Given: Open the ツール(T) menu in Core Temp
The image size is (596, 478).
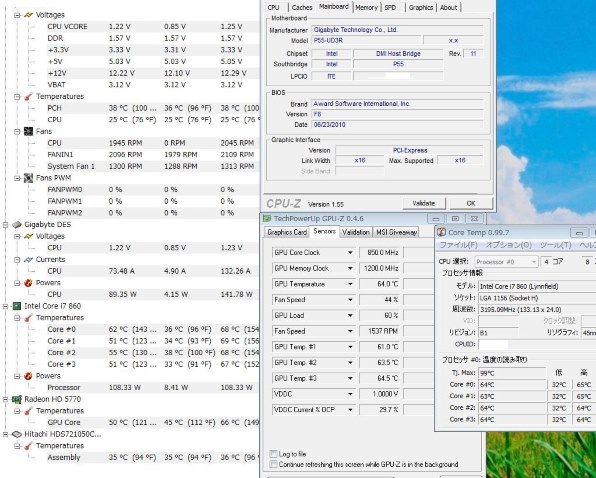Looking at the screenshot, I should pyautogui.click(x=555, y=245).
